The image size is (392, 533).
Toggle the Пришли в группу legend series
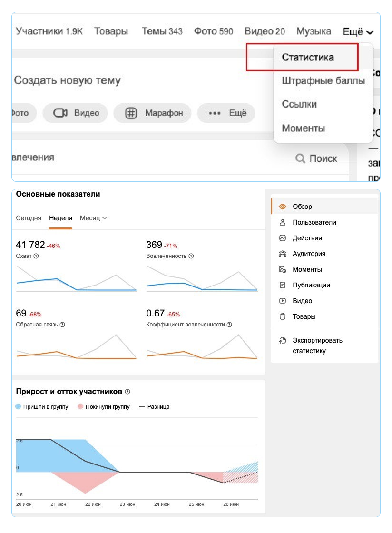coord(42,407)
